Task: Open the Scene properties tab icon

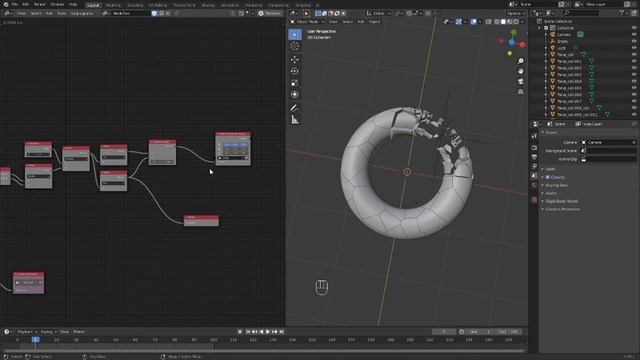Action: tap(534, 176)
